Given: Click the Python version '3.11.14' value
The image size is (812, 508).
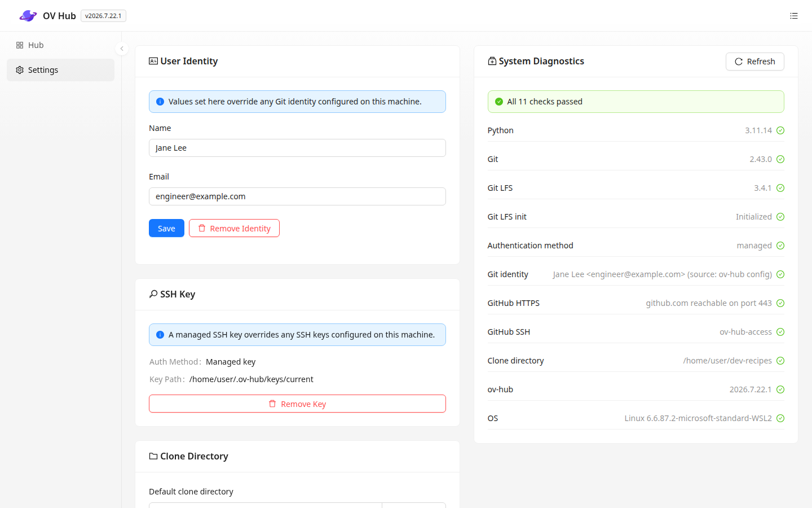Looking at the screenshot, I should (758, 130).
